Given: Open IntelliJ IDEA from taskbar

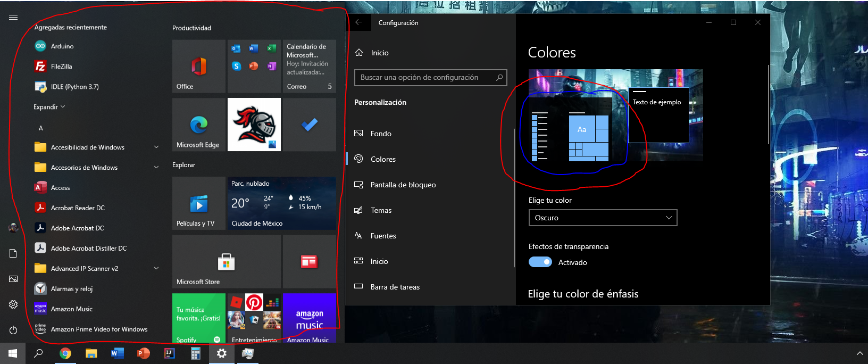Looking at the screenshot, I should 170,353.
